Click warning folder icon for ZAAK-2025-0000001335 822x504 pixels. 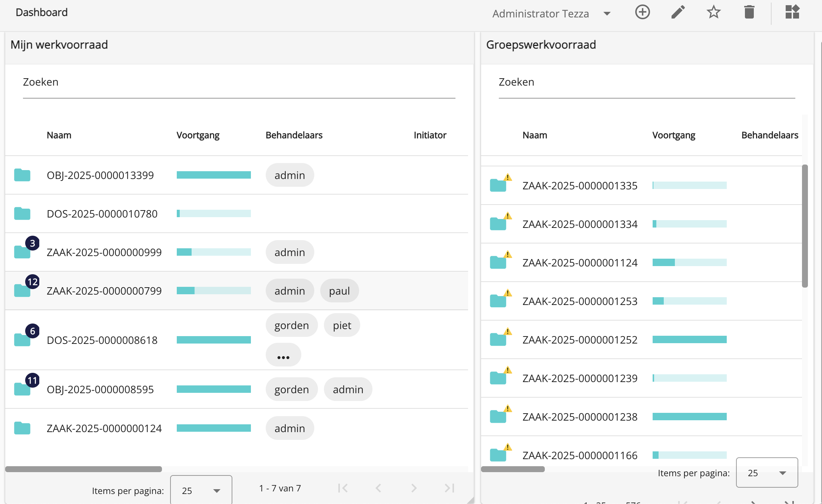coord(498,185)
